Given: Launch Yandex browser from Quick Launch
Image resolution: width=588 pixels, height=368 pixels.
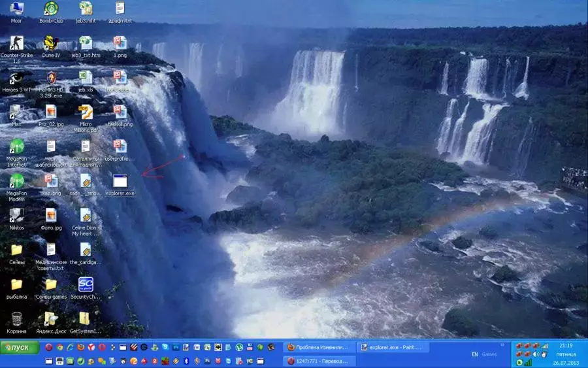Looking at the screenshot, I should 91,347.
